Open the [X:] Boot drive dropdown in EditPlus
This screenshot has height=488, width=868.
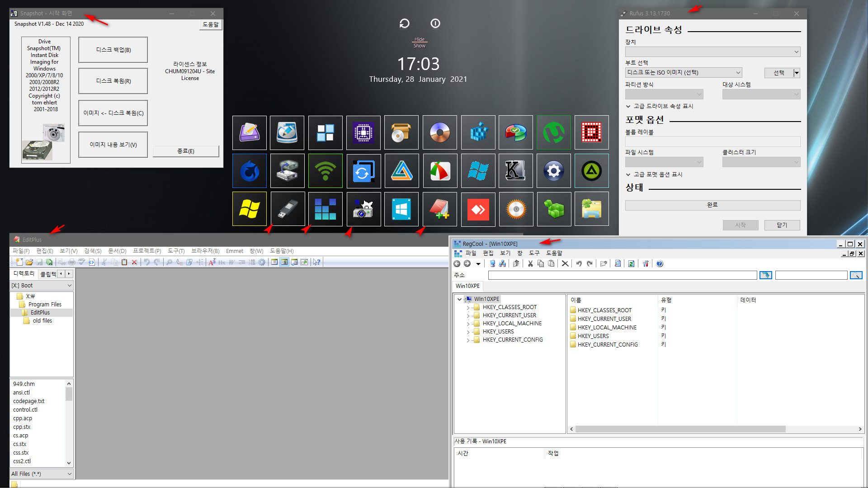pos(42,286)
